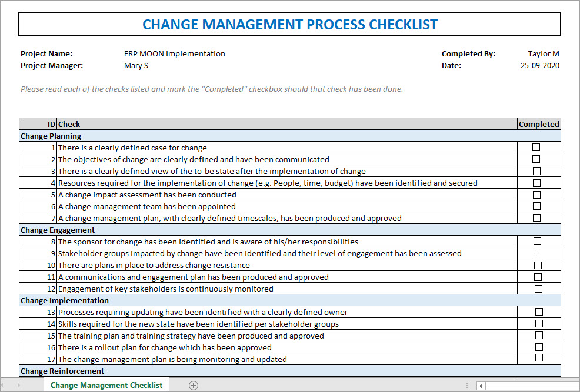Click the three-dot tab area resize handle
This screenshot has width=580, height=392.
point(466,385)
